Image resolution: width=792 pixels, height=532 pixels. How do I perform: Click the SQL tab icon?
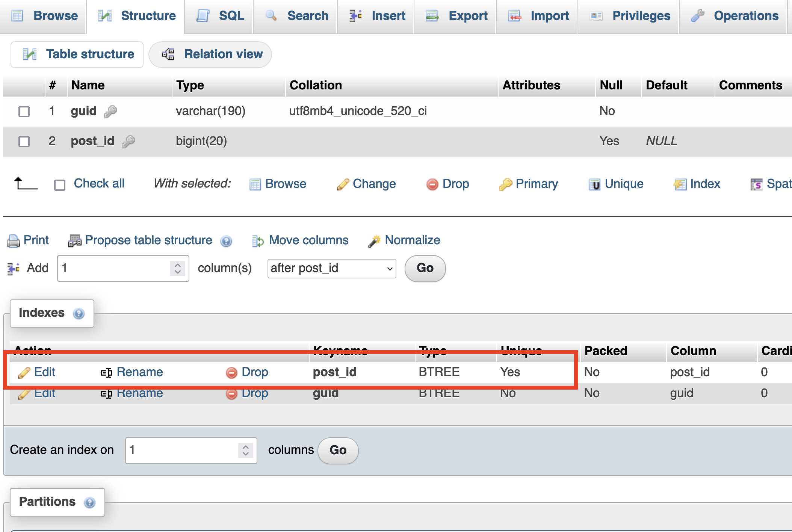click(x=203, y=16)
